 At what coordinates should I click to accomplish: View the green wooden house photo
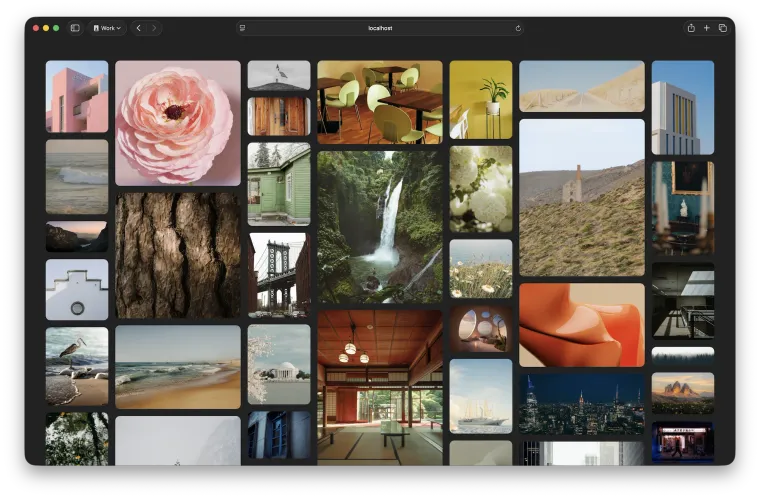[x=279, y=184]
